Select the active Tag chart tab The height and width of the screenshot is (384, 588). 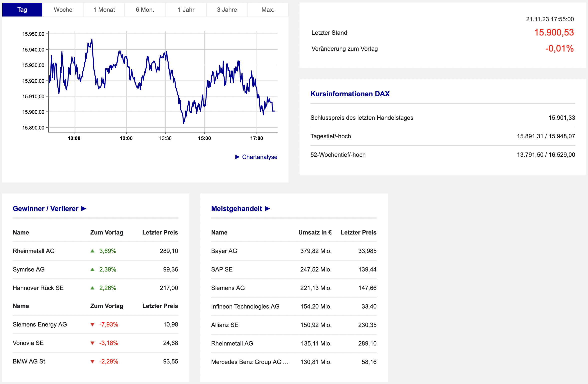(x=22, y=10)
